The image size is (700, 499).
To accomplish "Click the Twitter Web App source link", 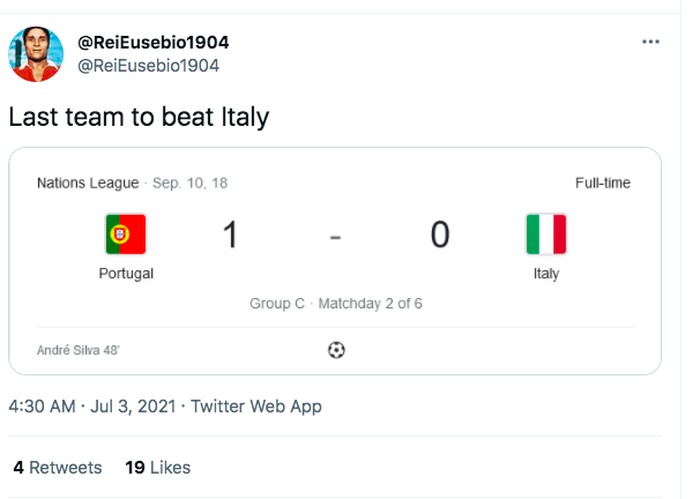I will (256, 407).
